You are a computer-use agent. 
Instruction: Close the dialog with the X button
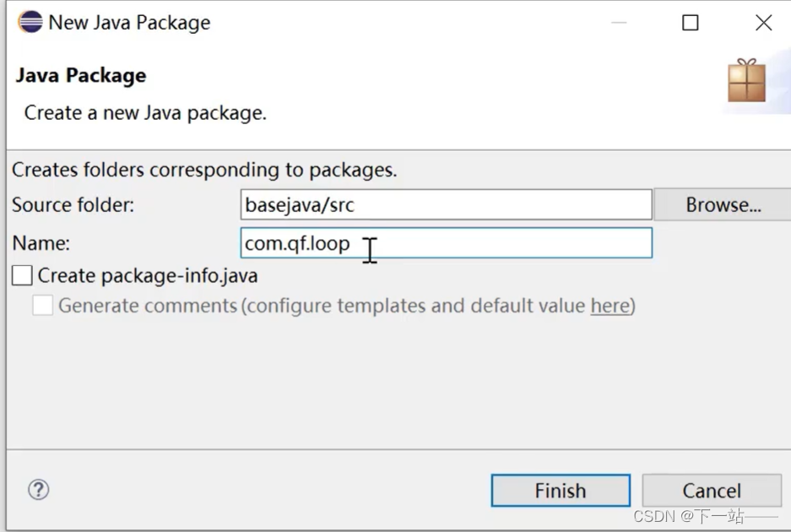[x=763, y=23]
